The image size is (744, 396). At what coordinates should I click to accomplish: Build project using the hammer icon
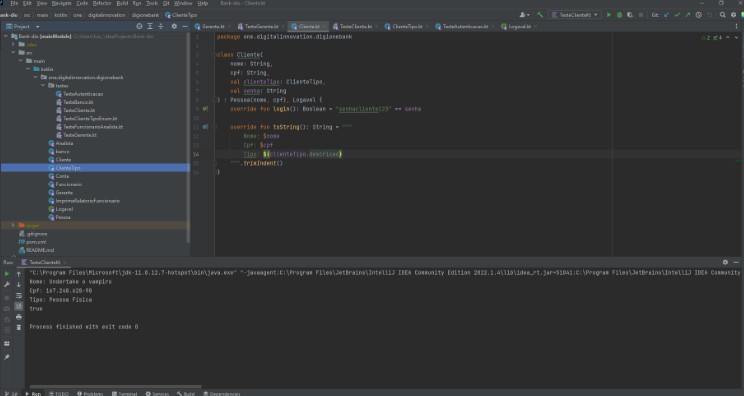539,15
